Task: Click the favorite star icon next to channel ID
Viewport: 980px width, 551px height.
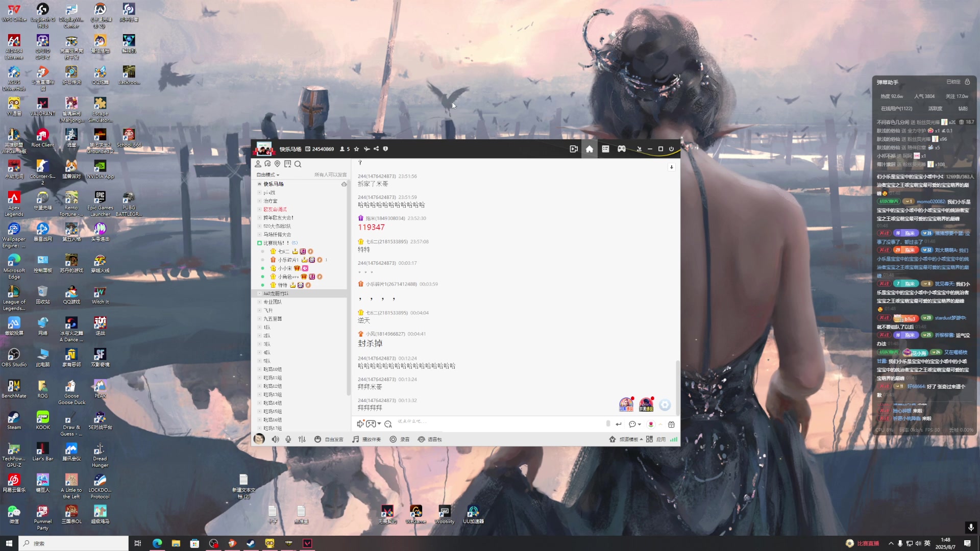Action: coord(356,149)
